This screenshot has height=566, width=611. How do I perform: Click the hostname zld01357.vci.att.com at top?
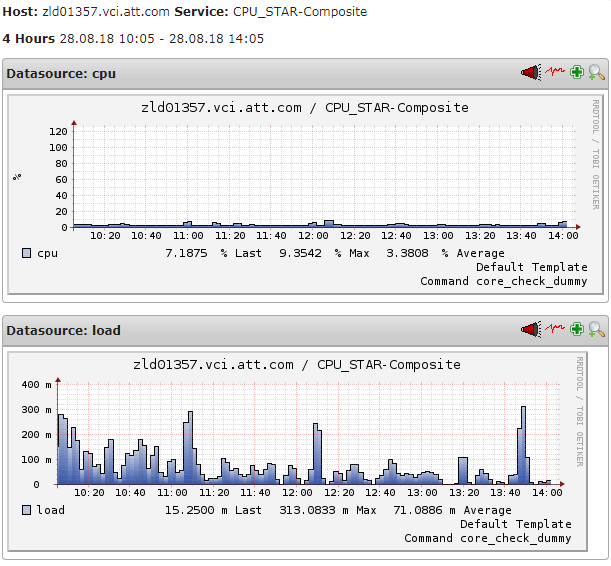[106, 12]
